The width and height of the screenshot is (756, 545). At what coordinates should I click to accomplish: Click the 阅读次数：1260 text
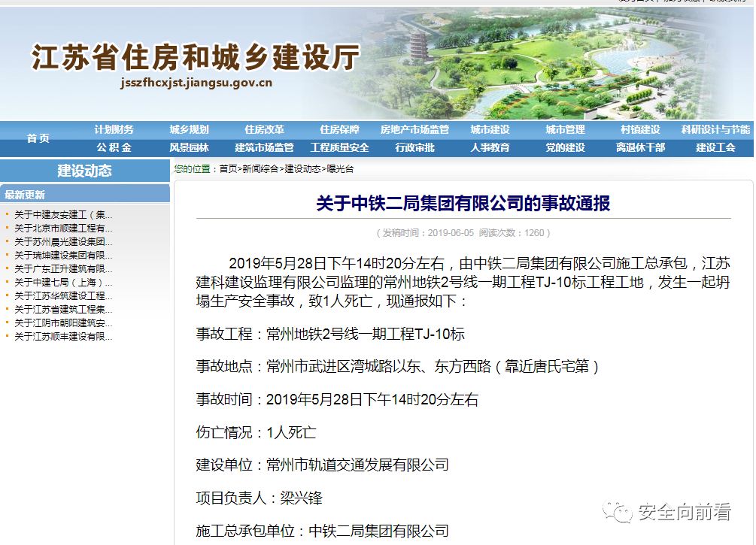(x=512, y=233)
